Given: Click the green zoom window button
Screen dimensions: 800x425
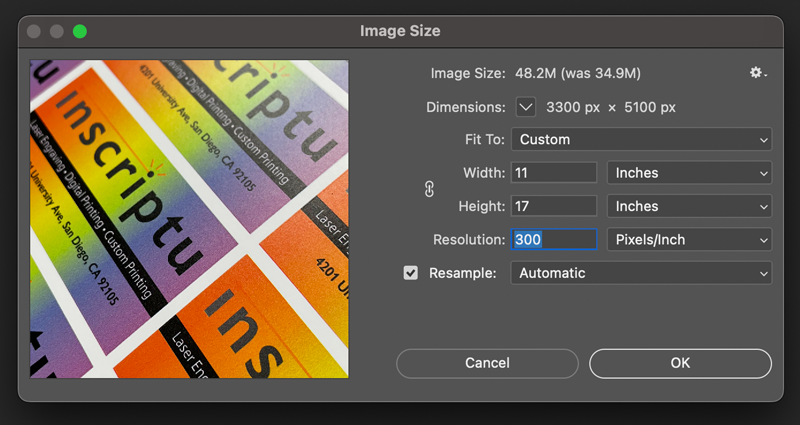Looking at the screenshot, I should click(79, 31).
